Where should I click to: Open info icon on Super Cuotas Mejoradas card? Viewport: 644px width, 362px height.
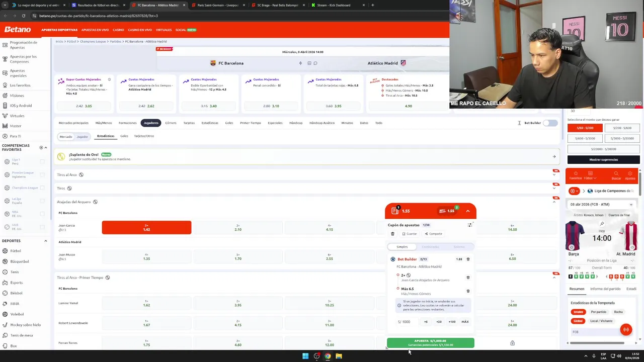(x=109, y=79)
